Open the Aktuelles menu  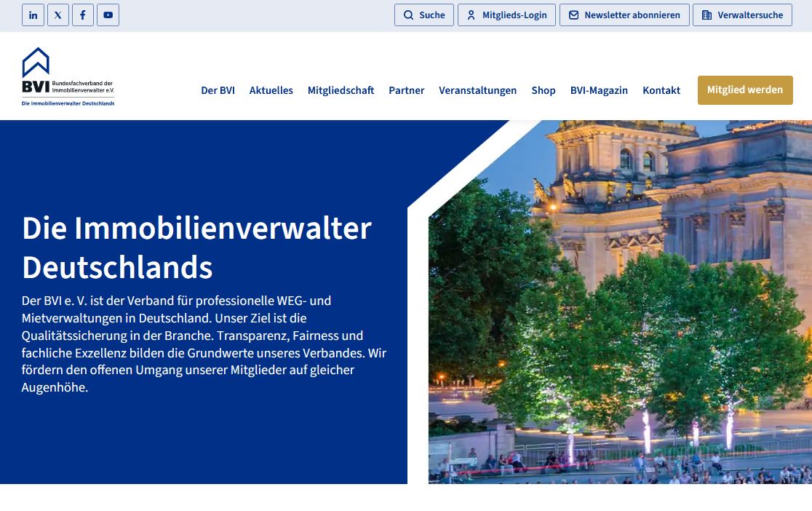[x=271, y=90]
